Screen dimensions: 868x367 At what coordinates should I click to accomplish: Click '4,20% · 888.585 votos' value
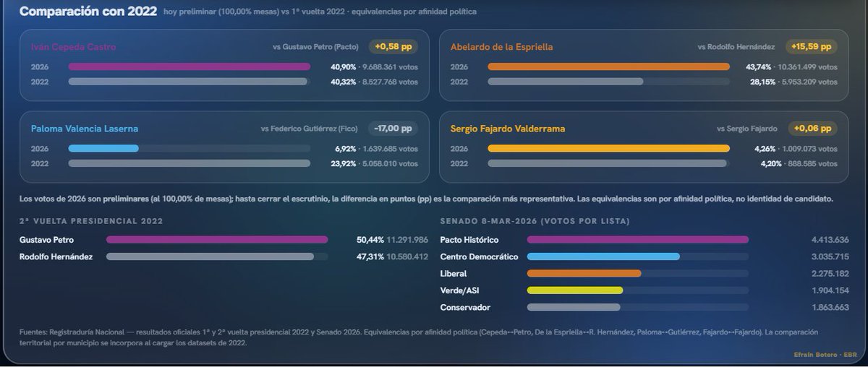tap(799, 163)
